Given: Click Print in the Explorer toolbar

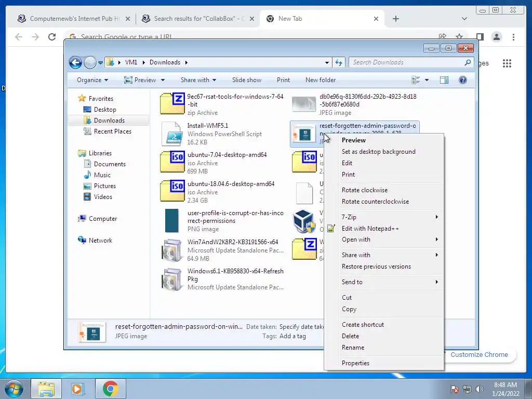Looking at the screenshot, I should 283,80.
